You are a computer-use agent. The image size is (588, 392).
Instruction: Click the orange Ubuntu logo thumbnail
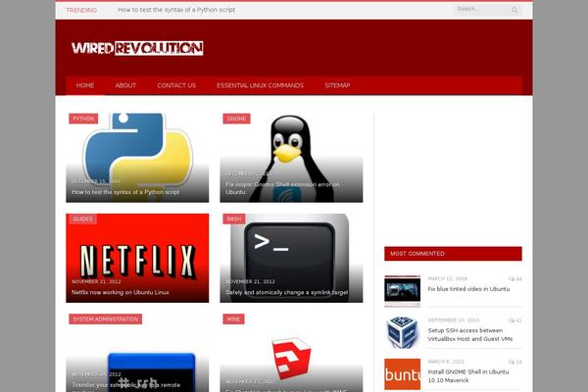(403, 374)
